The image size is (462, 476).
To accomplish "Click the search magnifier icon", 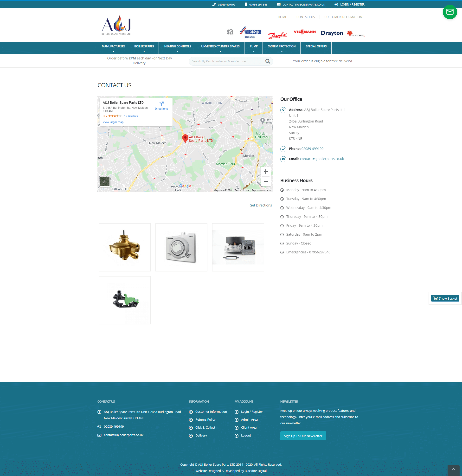I will pyautogui.click(x=268, y=61).
